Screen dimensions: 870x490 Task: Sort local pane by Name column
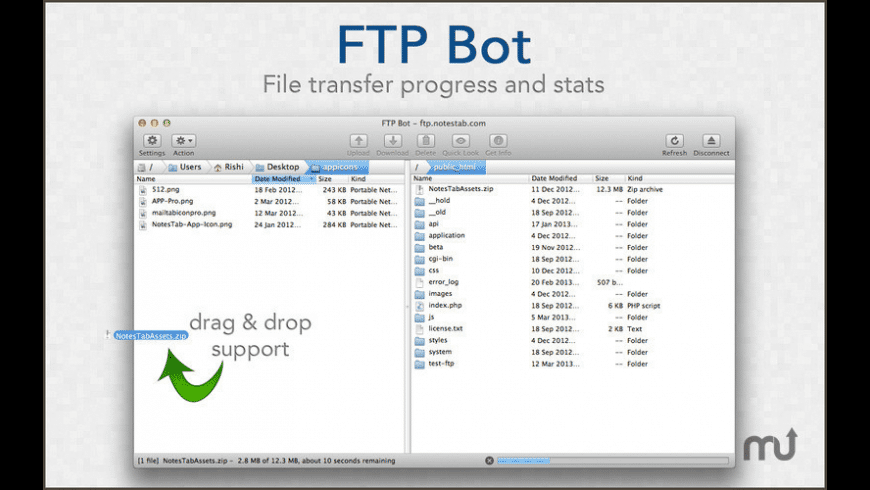click(193, 179)
